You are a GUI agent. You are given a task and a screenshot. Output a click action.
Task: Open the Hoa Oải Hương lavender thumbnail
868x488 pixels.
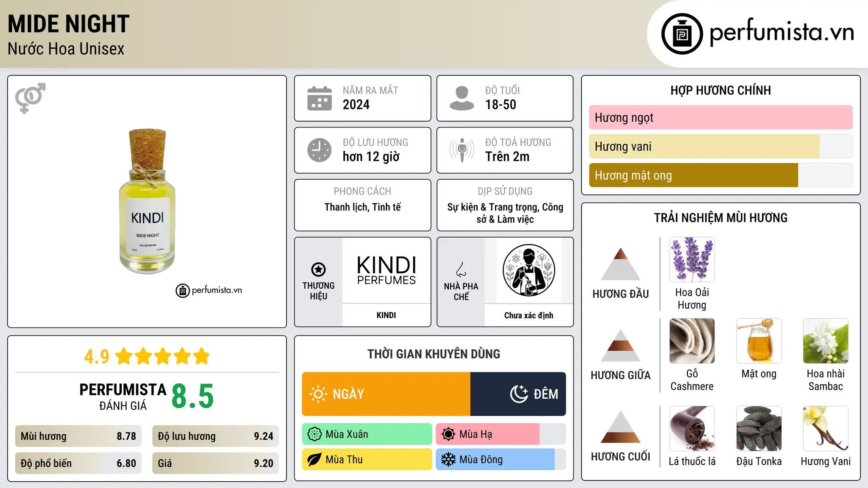coord(692,260)
